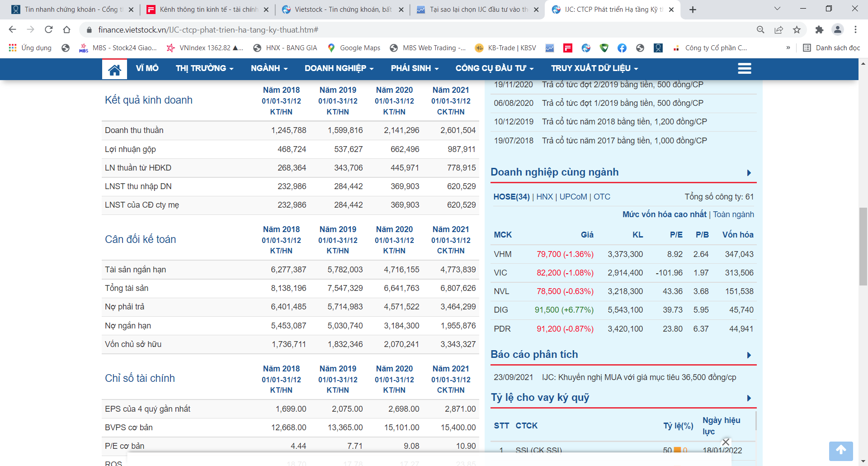Viewport: 868px width, 466px height.
Task: Expand Doanh nghiệp cùng ngành arrow
Action: point(749,173)
